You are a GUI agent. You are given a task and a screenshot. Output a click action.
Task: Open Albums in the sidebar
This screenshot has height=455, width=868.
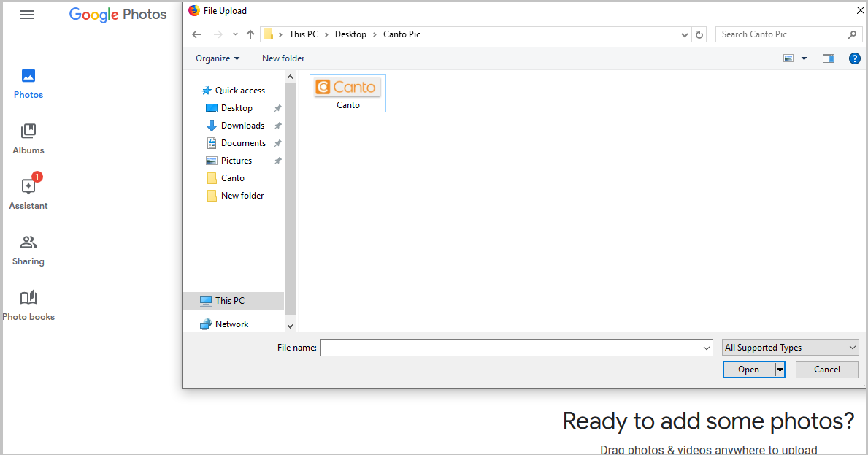[28, 139]
